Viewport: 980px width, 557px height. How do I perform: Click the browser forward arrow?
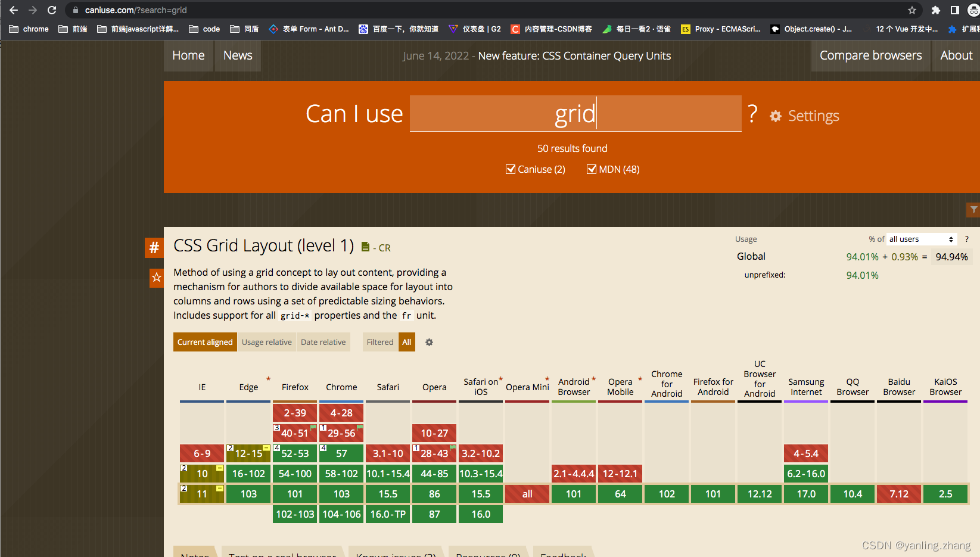[33, 10]
